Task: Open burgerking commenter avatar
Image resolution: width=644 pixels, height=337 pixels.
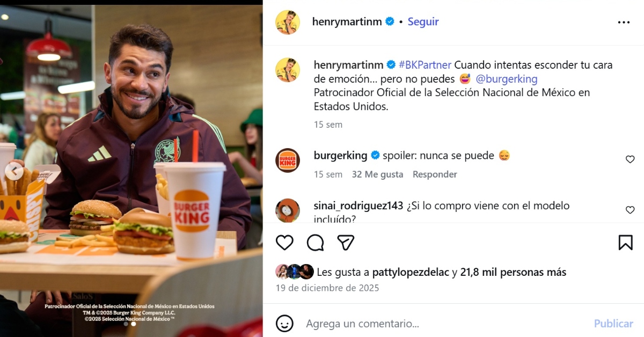Action: (x=288, y=160)
